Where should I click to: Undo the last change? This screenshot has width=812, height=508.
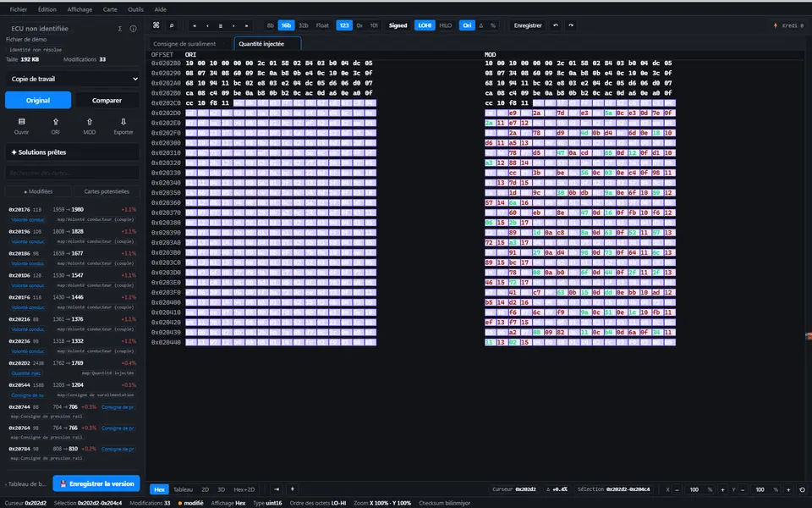click(x=556, y=25)
